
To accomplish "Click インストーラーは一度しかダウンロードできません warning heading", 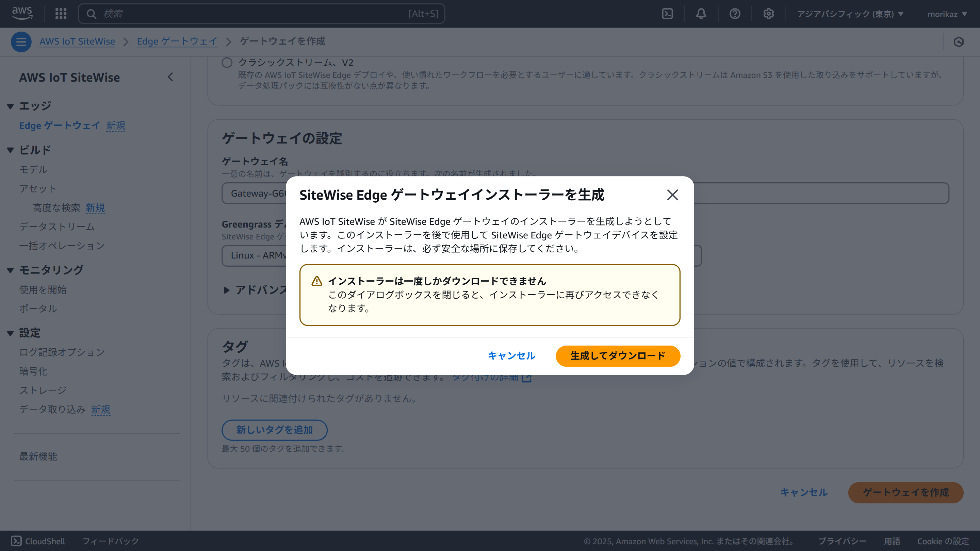I will coord(437,281).
